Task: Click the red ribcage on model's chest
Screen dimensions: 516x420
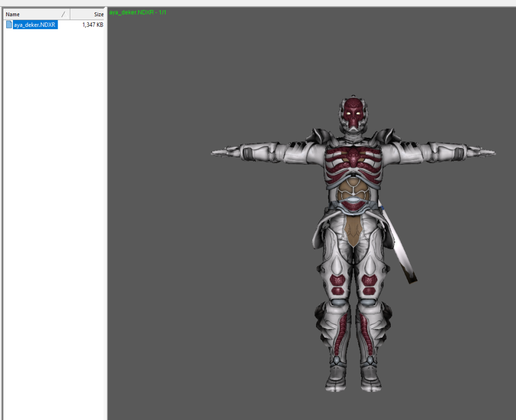Action: coord(353,161)
